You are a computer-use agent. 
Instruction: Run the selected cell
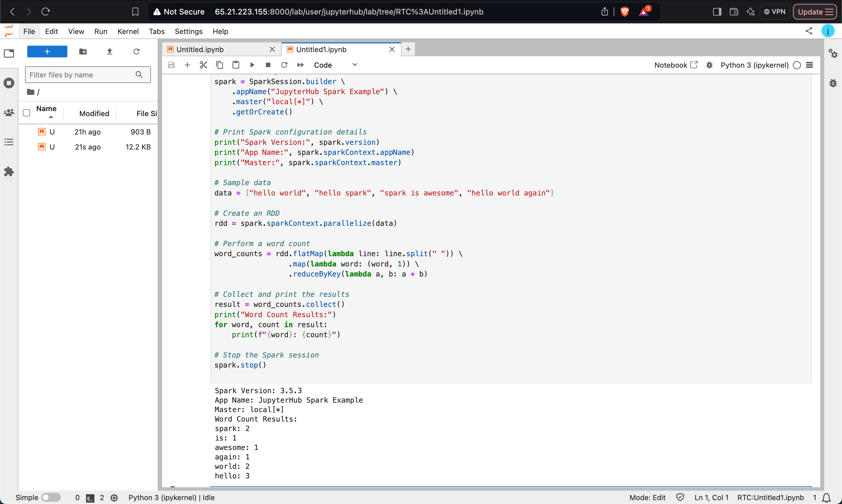point(252,65)
